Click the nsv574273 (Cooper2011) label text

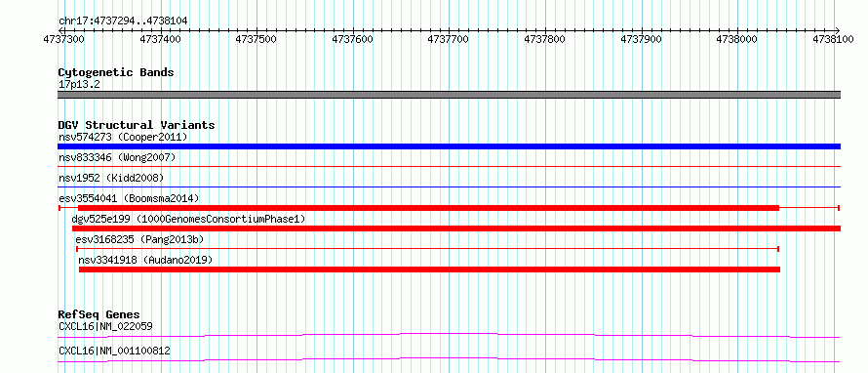tap(123, 137)
